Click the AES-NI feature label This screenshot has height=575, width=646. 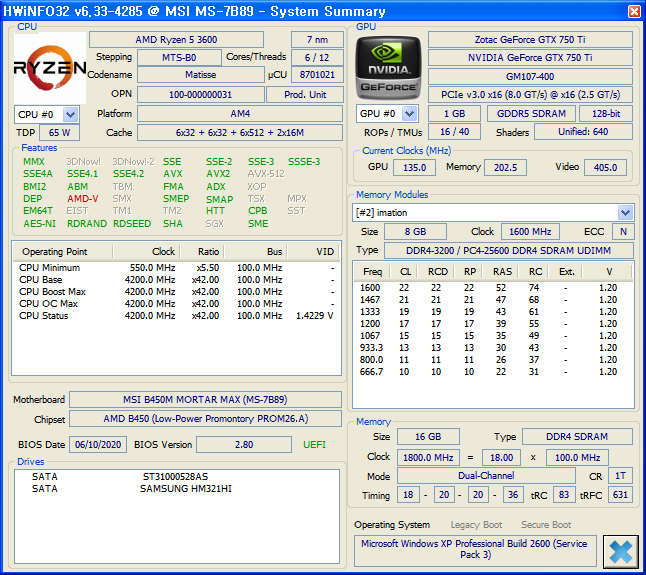click(40, 224)
